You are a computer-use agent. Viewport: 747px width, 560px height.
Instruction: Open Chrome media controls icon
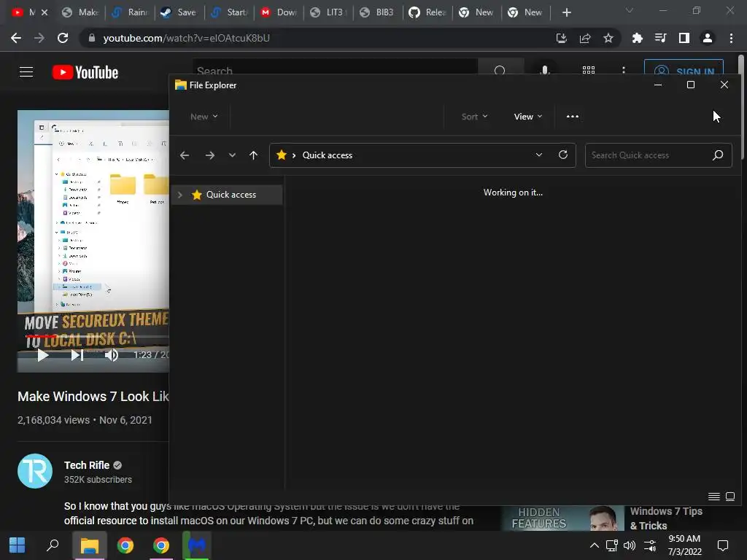pyautogui.click(x=660, y=38)
